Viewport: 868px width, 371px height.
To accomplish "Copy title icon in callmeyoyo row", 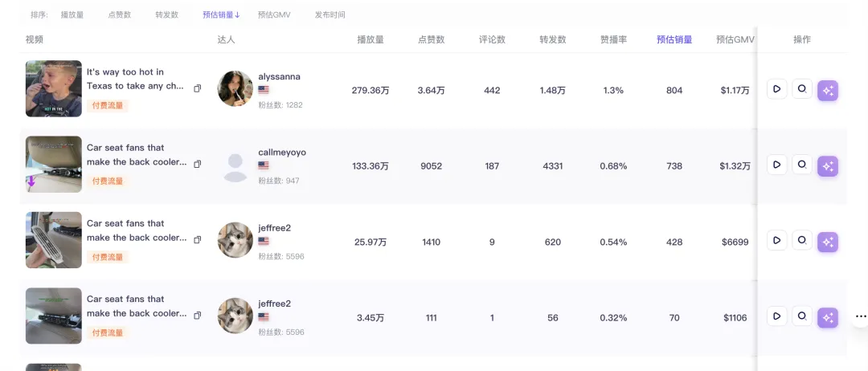I will tap(197, 164).
